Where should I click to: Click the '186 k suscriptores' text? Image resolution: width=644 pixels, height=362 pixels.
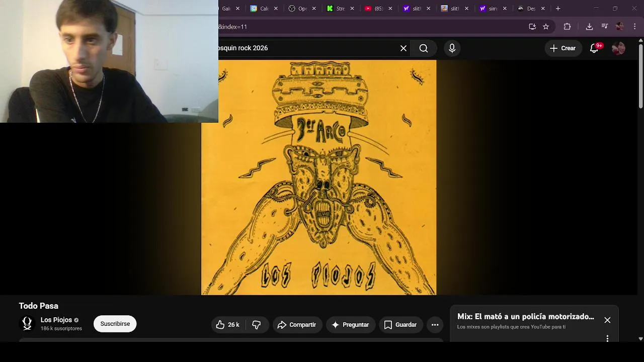(61, 328)
